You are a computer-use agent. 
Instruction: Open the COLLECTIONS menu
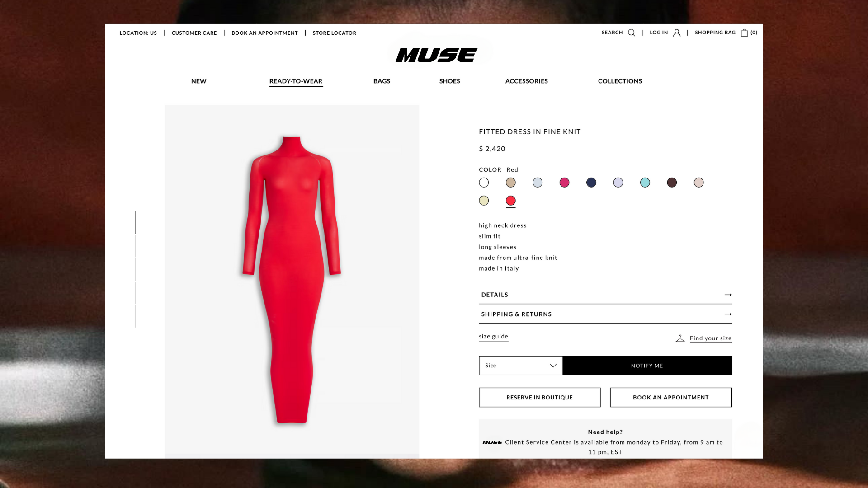620,81
